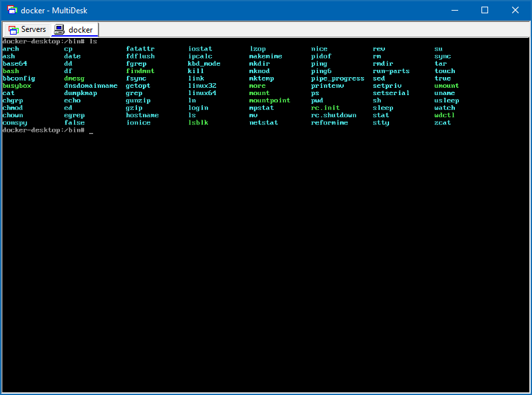Screen dimensions: 532x395
Task: Click the green 'findmnt' entry
Action: tap(140, 71)
